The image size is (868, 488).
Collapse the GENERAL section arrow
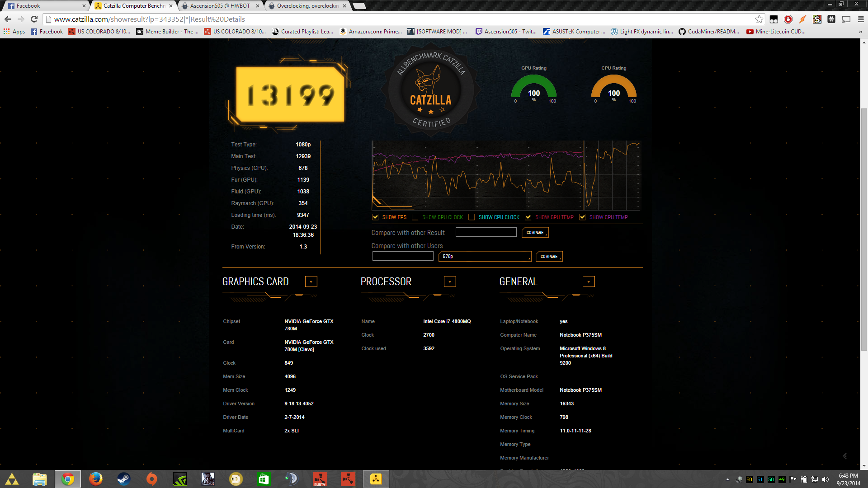coord(589,282)
